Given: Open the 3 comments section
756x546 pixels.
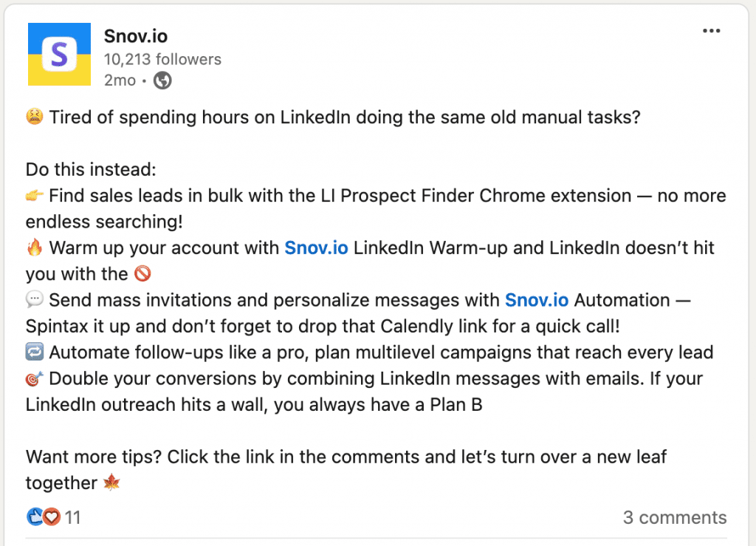Looking at the screenshot, I should (675, 517).
